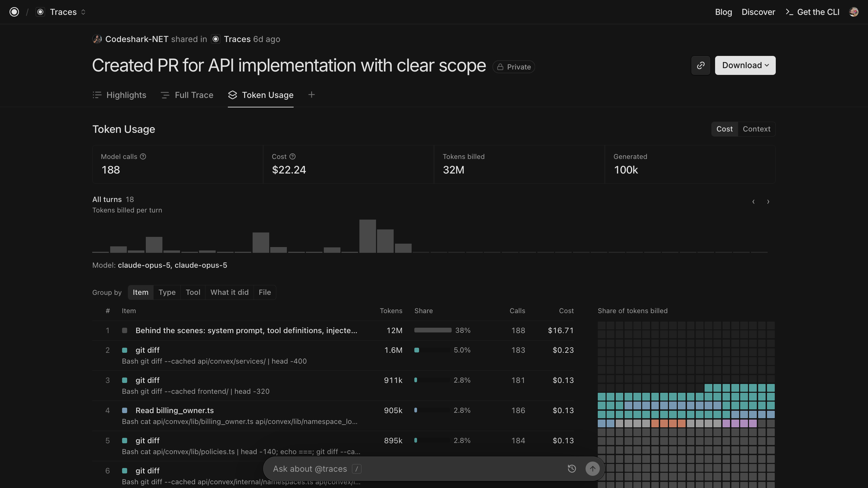Click the Traces home logo icon

(x=14, y=12)
